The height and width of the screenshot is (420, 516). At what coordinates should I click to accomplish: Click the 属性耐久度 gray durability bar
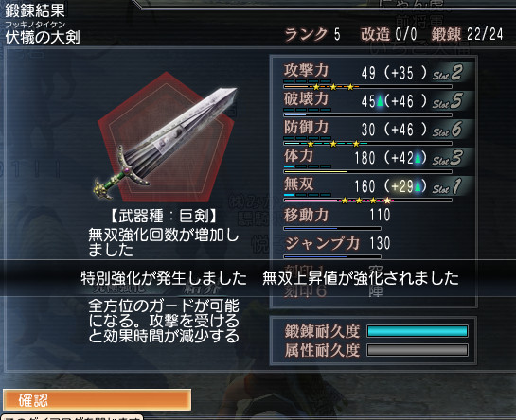pos(418,350)
